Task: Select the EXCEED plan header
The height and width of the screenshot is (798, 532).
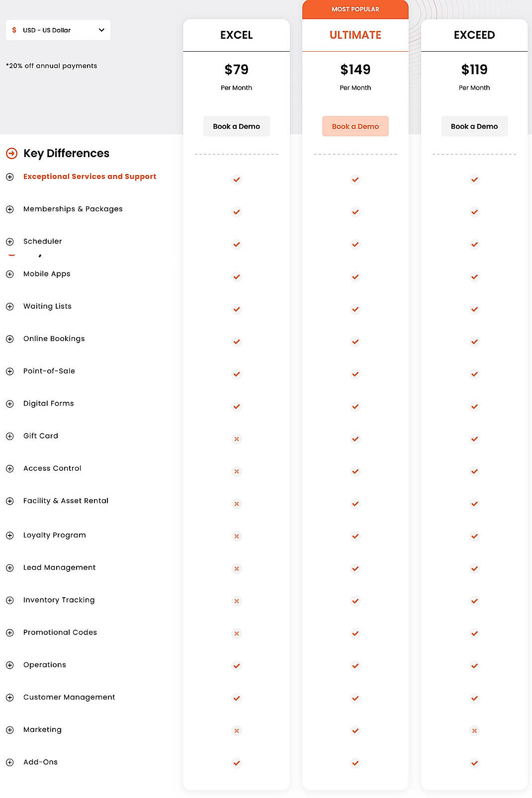Action: click(x=474, y=35)
